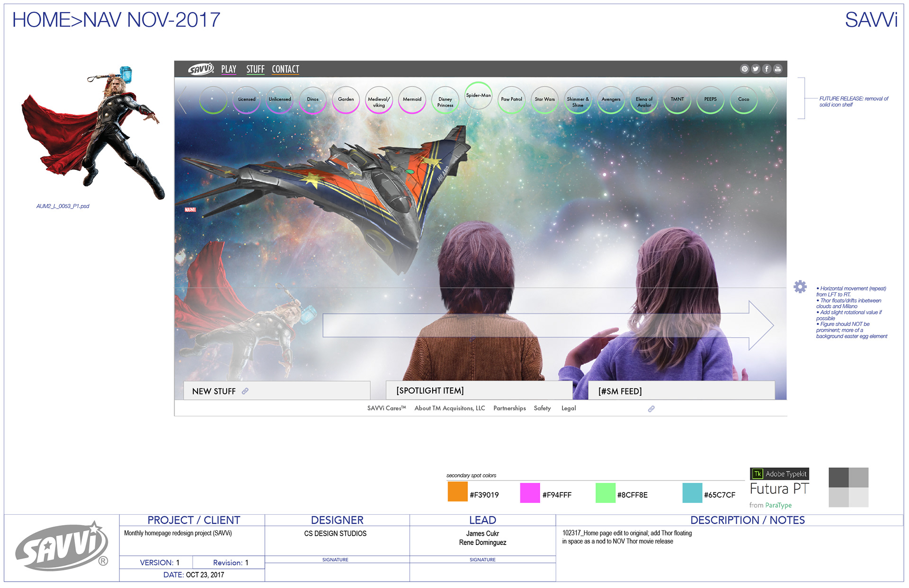Click the Rene Dominguez lead name
The image size is (909, 588).
tap(482, 543)
